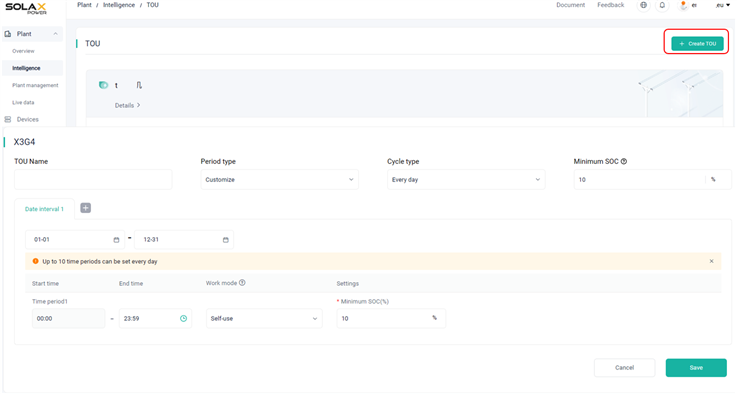Screen dimensions: 737x394
Task: Add a new date interval with plus icon
Action: point(86,208)
